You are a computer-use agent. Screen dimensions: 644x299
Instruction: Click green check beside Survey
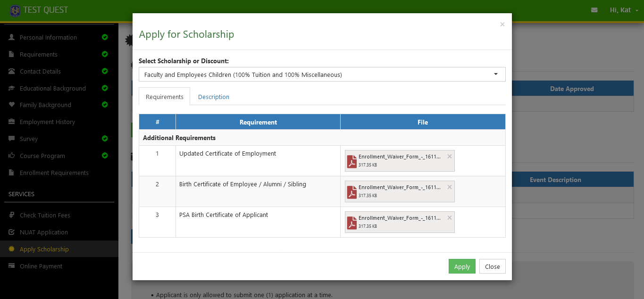(105, 139)
